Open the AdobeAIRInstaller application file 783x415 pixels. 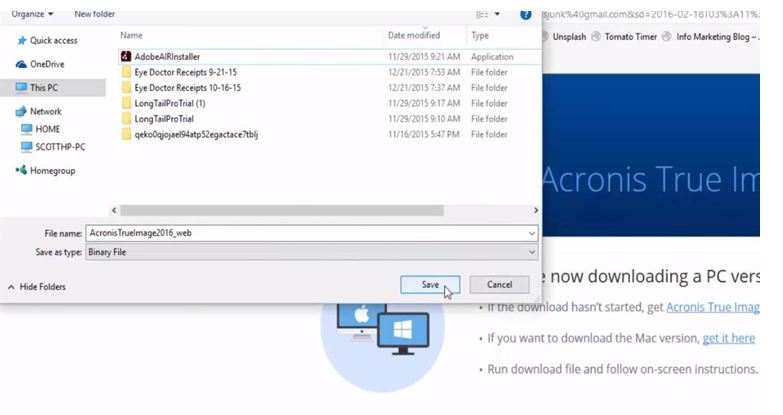(166, 57)
